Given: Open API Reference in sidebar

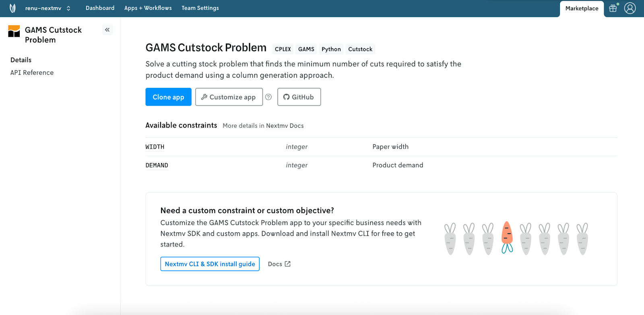Looking at the screenshot, I should click(x=32, y=73).
